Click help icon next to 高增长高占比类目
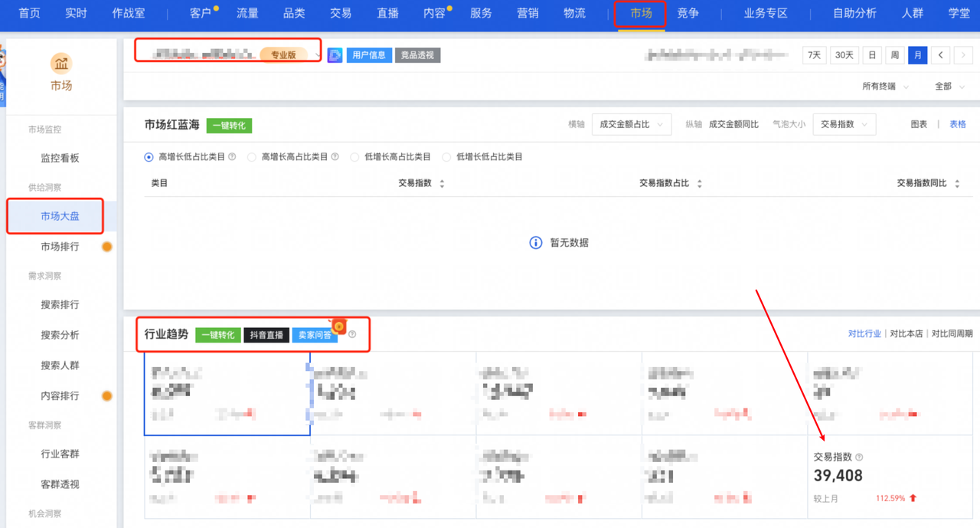Viewport: 980px width, 528px height. [335, 157]
